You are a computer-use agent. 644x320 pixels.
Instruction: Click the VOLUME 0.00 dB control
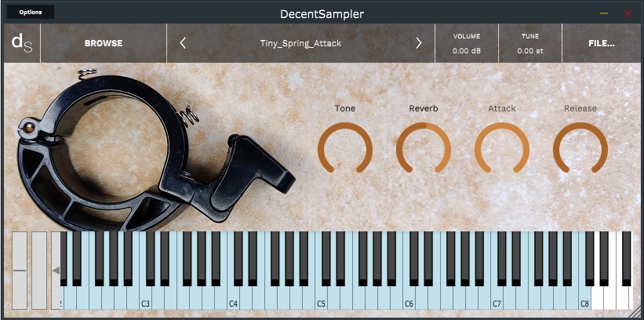[467, 43]
